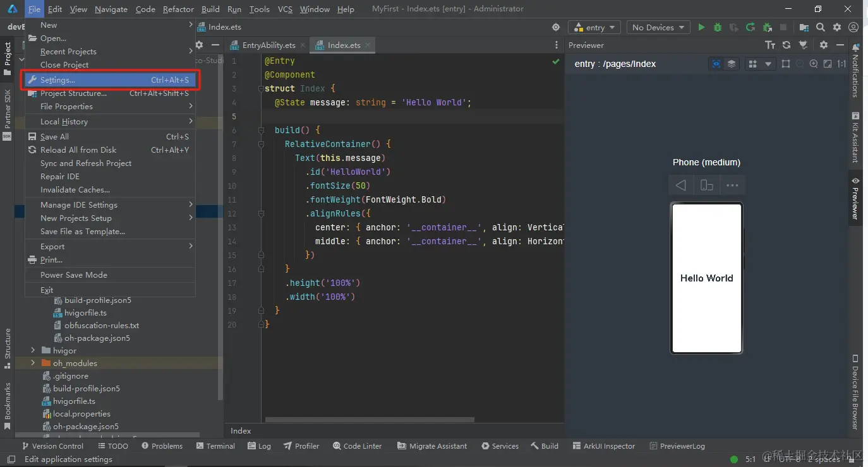Click the locate target icon beside entry selector
This screenshot has height=467, width=868.
[556, 27]
